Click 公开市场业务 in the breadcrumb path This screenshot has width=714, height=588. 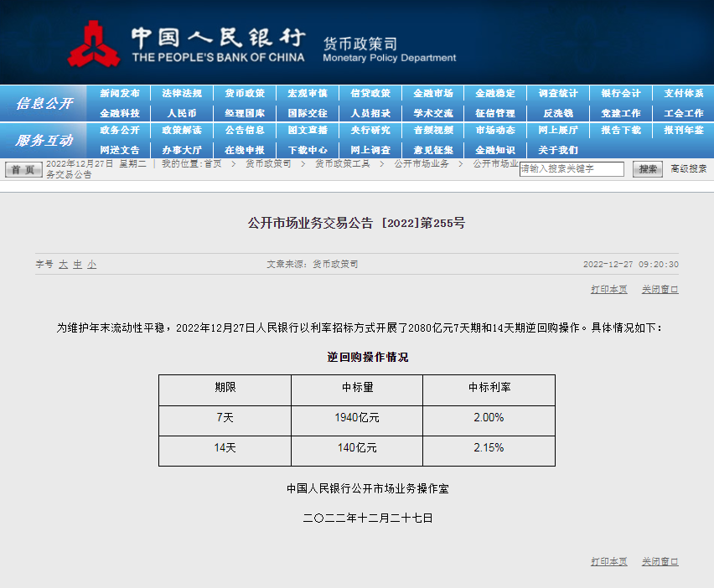click(x=422, y=164)
